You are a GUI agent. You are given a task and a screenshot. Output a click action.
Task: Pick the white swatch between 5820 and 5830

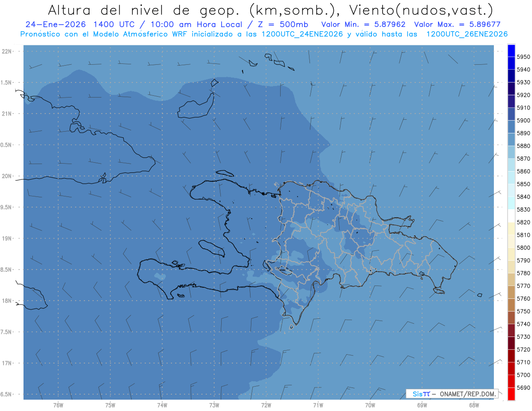pos(511,216)
